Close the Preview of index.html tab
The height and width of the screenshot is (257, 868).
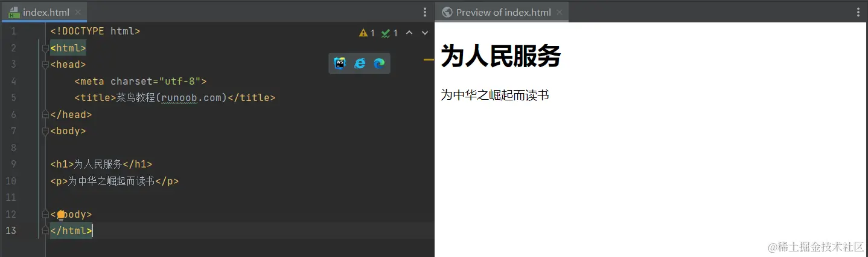click(560, 12)
